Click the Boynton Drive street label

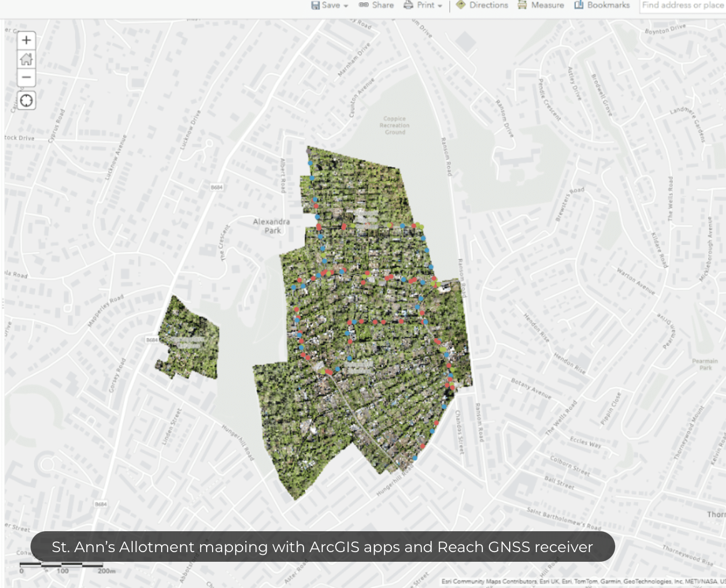click(665, 29)
